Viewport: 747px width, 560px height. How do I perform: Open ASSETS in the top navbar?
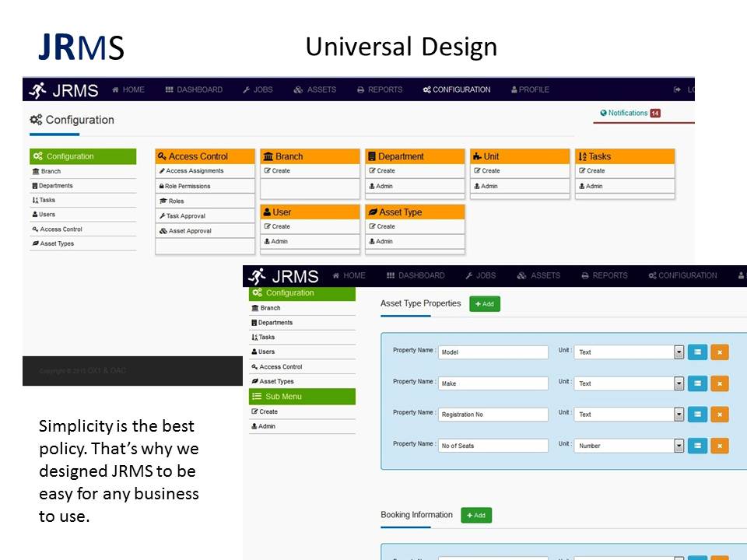[315, 89]
